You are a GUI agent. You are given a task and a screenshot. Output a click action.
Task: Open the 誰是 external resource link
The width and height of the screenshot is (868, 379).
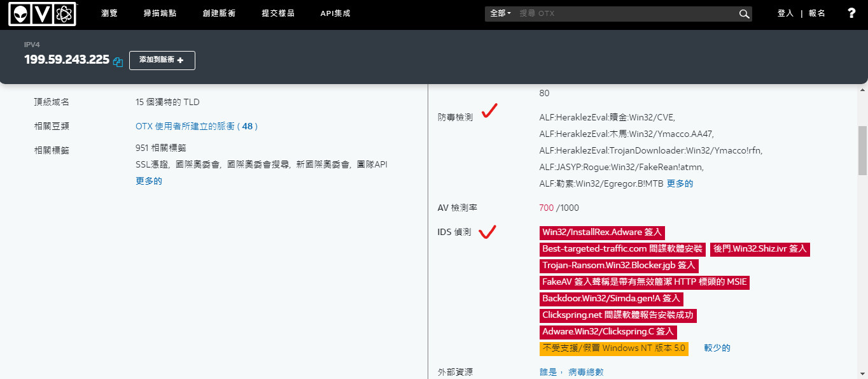pyautogui.click(x=548, y=372)
